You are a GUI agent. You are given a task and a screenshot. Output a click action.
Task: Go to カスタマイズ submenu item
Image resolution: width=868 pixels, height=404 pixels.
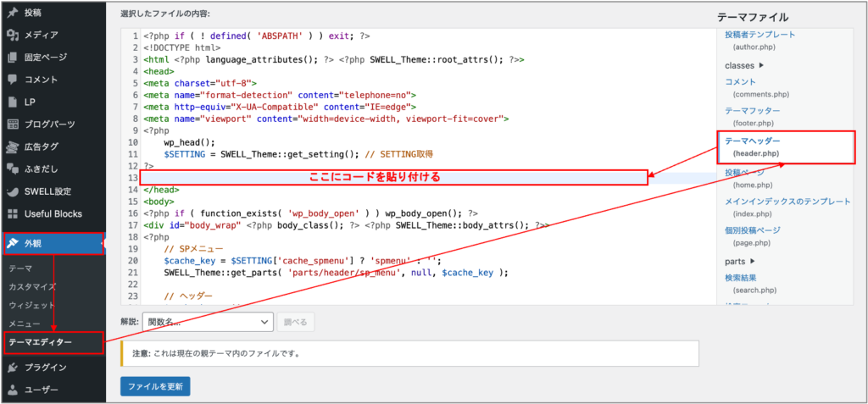pyautogui.click(x=32, y=286)
